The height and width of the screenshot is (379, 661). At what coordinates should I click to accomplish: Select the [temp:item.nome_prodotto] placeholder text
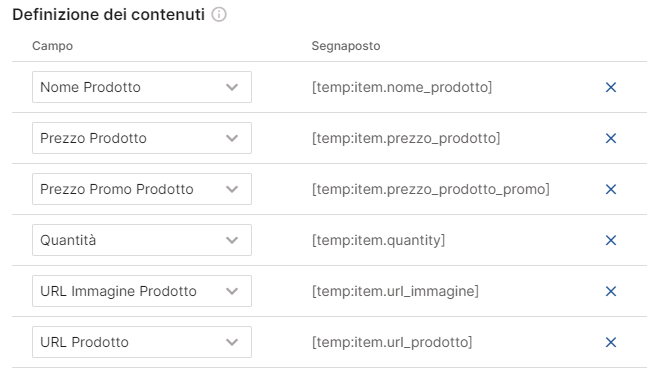click(402, 87)
